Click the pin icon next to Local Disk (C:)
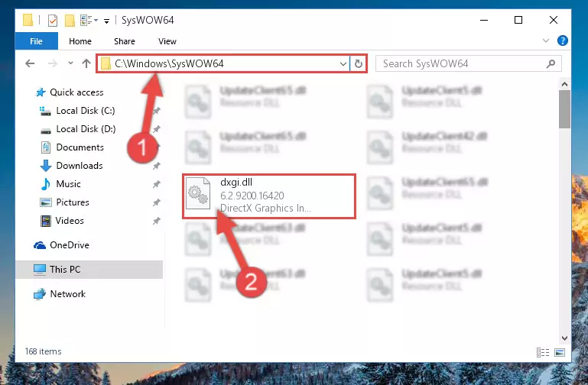The width and height of the screenshot is (588, 385). tap(157, 111)
